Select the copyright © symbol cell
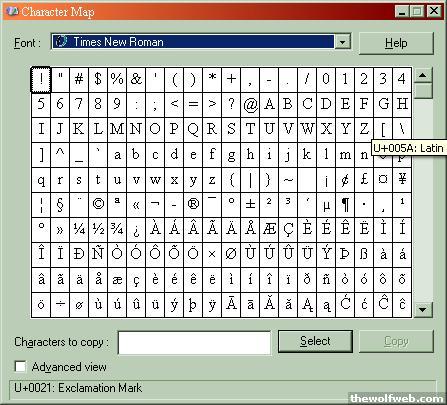The width and height of the screenshot is (447, 405). click(98, 205)
